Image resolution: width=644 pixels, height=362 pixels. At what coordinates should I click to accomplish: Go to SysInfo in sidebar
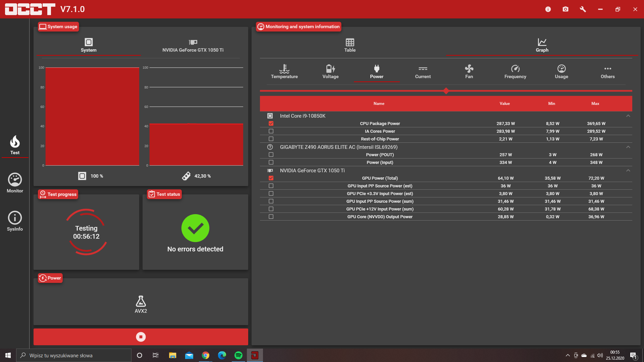coord(15,221)
